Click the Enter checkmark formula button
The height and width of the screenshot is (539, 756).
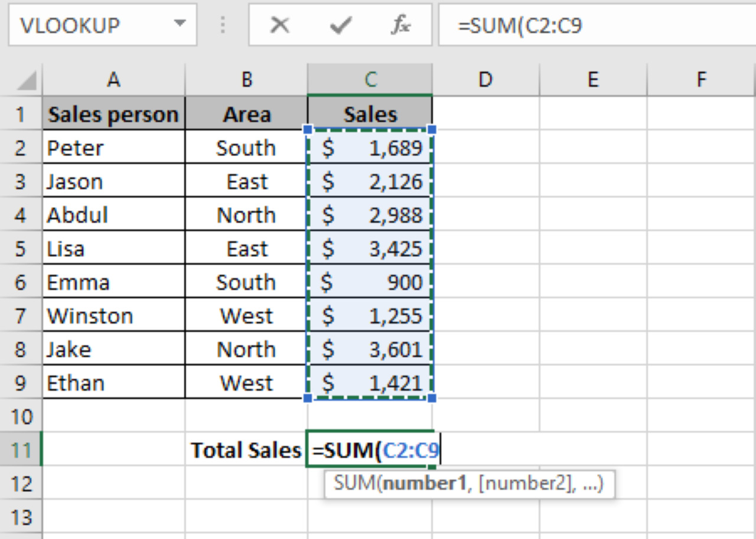341,25
